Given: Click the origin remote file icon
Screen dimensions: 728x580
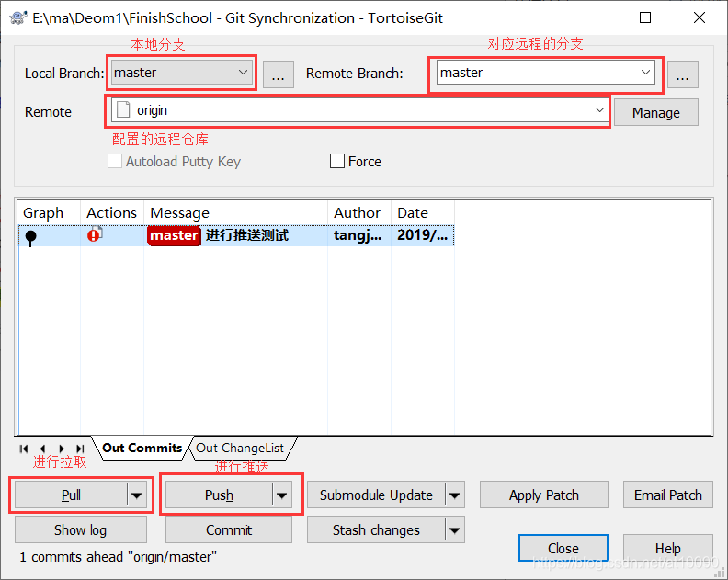Looking at the screenshot, I should [123, 110].
